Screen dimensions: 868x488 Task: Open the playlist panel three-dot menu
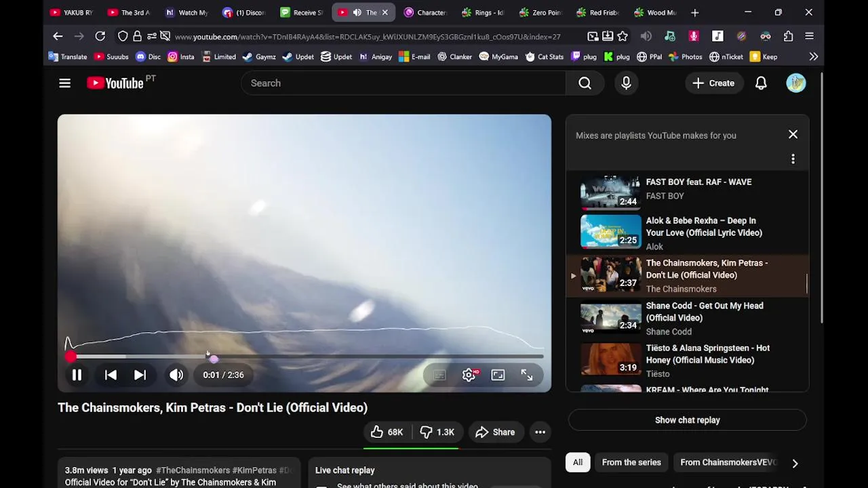(x=793, y=159)
